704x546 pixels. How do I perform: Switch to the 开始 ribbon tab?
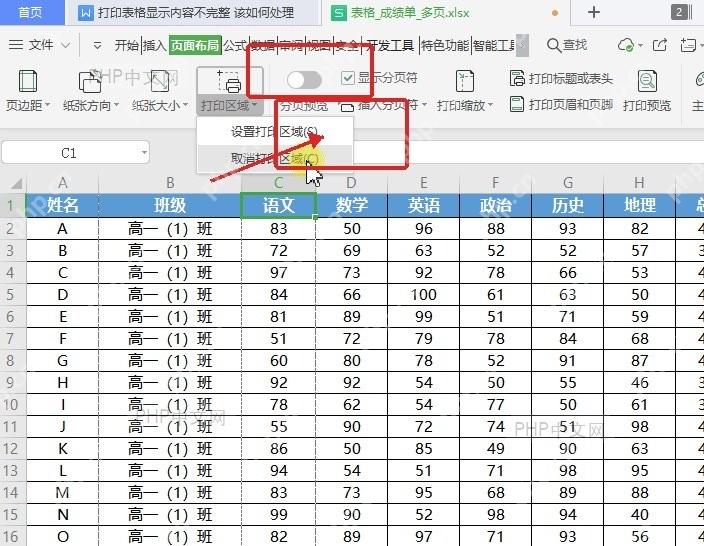(x=127, y=45)
